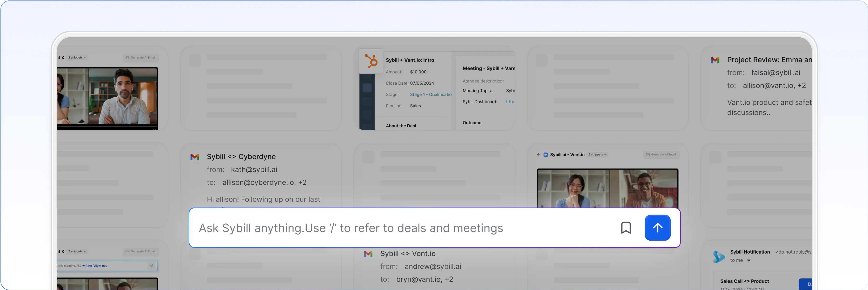Open the Stage 1 - Qualification link

(x=430, y=94)
